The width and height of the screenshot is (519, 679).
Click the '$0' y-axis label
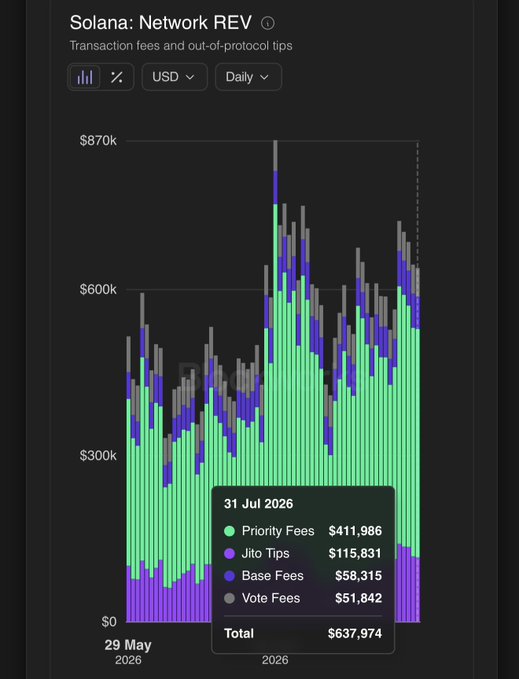tap(109, 622)
